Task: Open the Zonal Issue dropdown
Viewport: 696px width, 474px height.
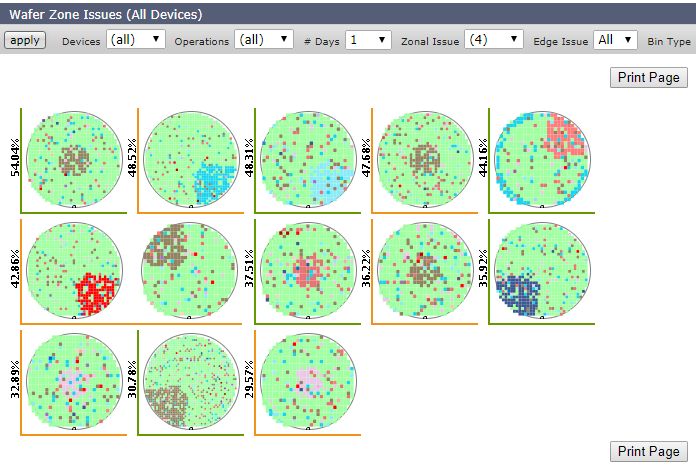Action: (x=494, y=40)
